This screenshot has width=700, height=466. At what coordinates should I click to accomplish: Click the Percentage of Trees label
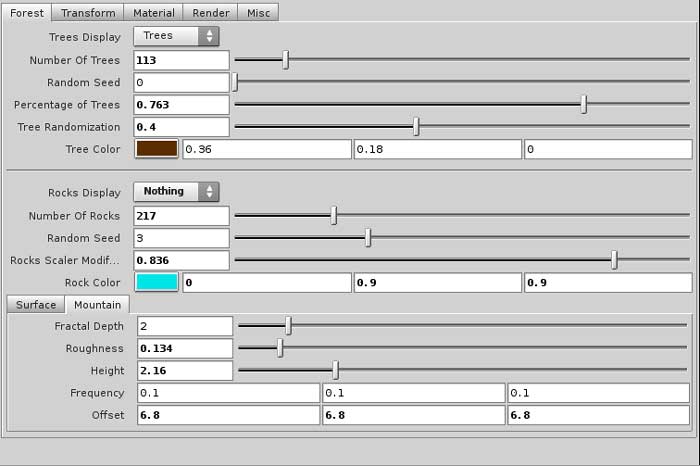click(67, 105)
